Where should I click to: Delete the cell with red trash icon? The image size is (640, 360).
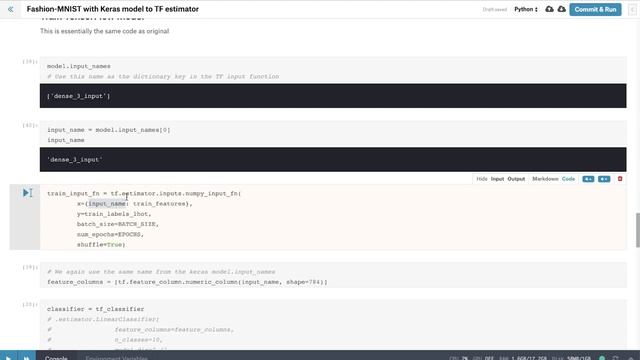[620, 179]
